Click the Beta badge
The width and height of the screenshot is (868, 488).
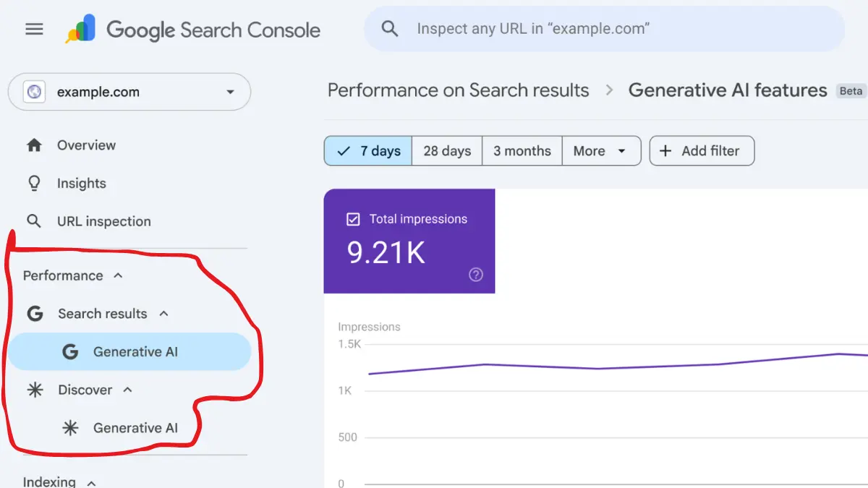[x=851, y=91]
